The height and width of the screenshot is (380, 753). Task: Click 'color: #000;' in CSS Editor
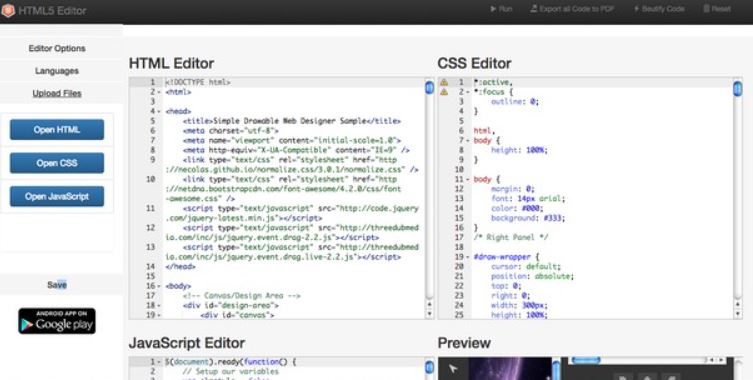pos(517,208)
